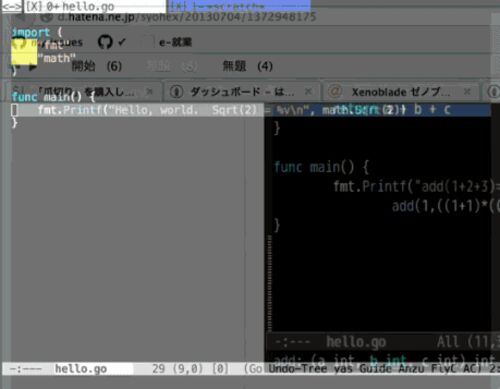Click Undo-Tree in the mode line minor modes

click(298, 369)
